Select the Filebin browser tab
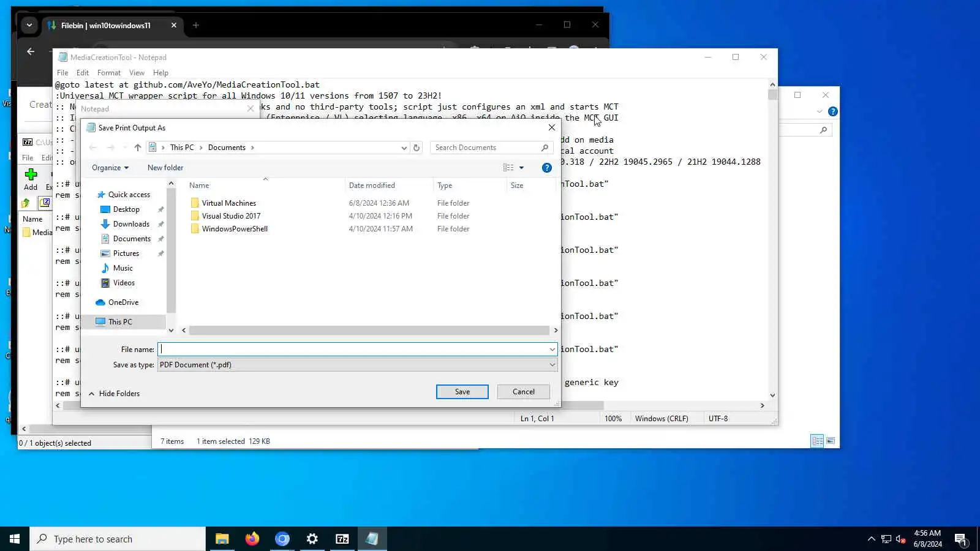This screenshot has width=980, height=551. pos(112,25)
